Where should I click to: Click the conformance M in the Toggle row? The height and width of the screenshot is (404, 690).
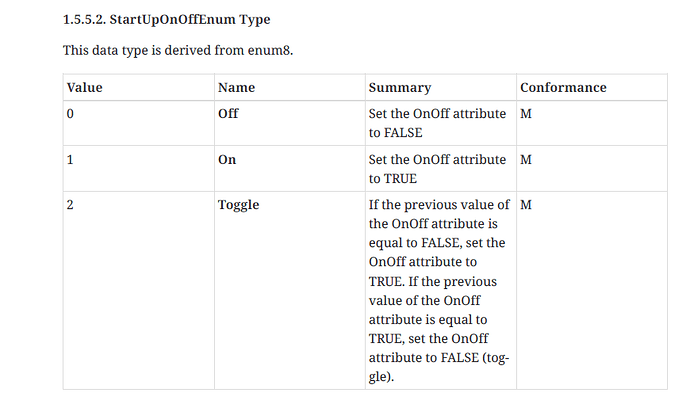coord(525,205)
